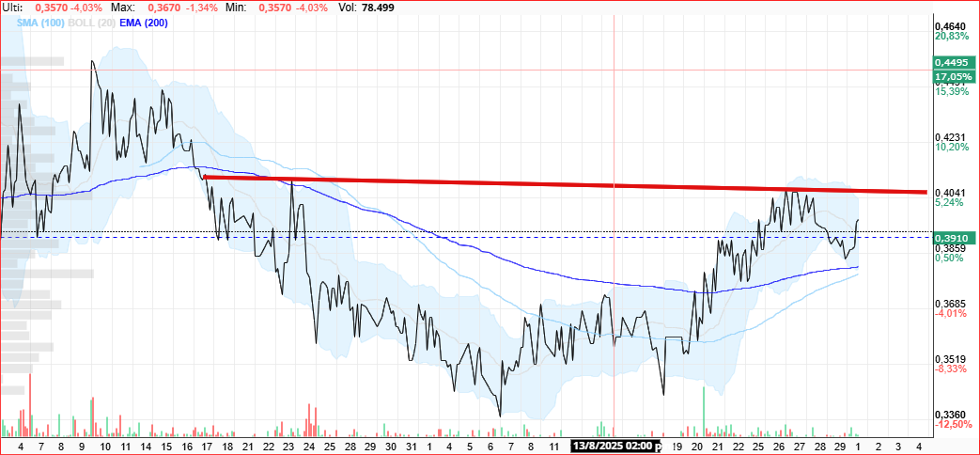Click the Ulti last price 0,3570
Viewport: 980px width, 455px height.
pyautogui.click(x=50, y=8)
